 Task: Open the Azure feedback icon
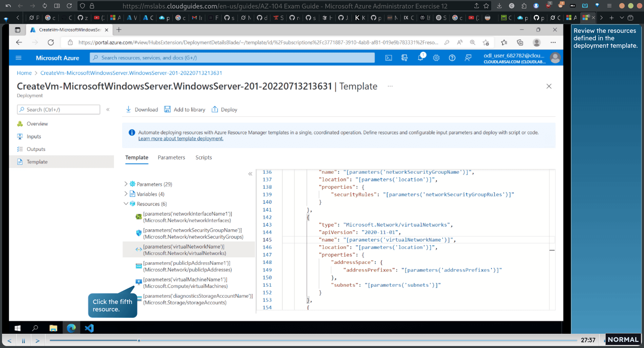[x=468, y=58]
